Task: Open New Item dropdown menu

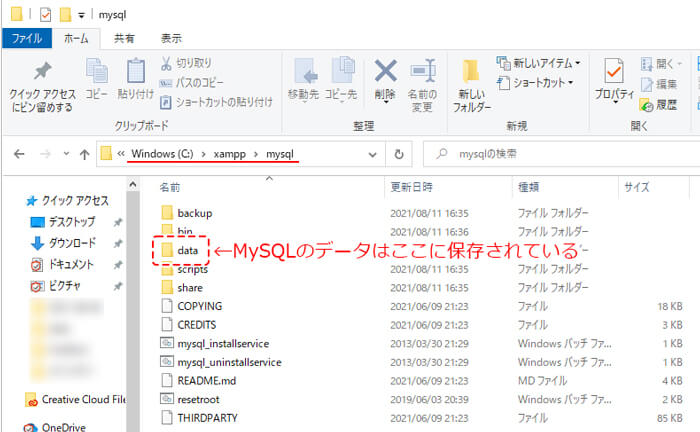Action: pos(538,63)
